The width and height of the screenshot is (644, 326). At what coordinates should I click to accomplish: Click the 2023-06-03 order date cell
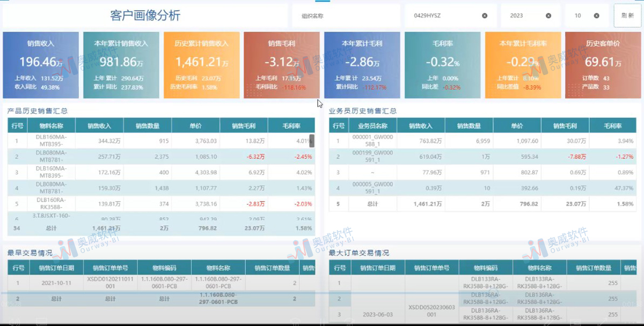click(x=377, y=314)
